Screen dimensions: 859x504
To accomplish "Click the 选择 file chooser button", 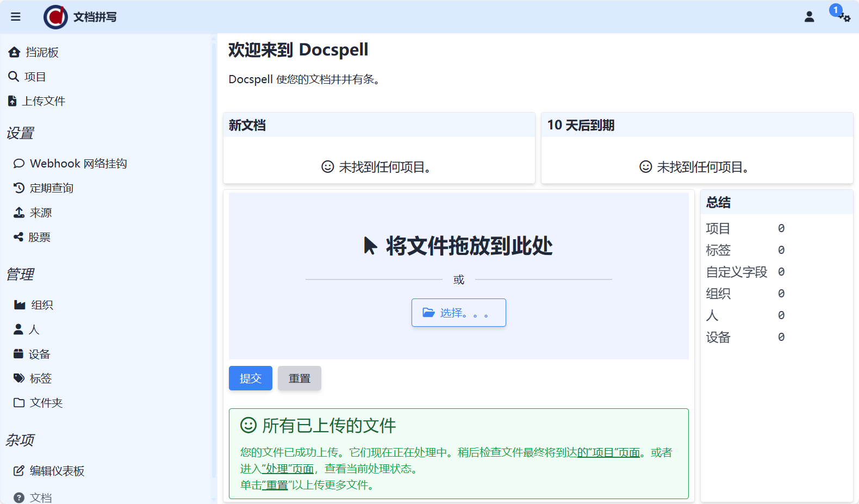I will [458, 313].
